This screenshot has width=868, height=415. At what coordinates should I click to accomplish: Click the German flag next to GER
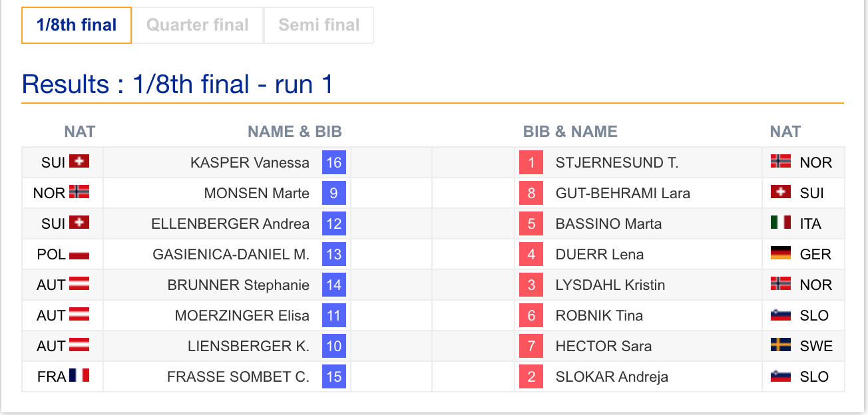(x=781, y=253)
